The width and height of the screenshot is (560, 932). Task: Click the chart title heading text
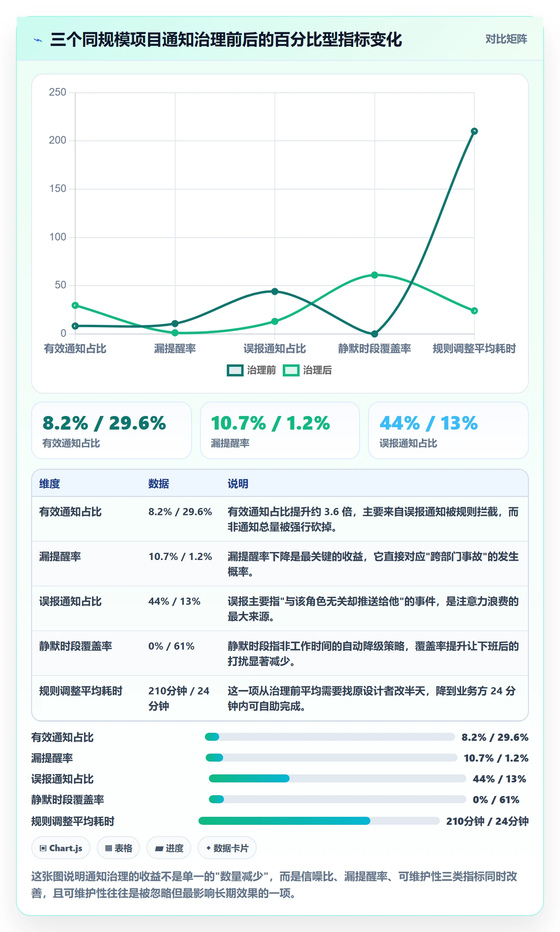click(226, 40)
